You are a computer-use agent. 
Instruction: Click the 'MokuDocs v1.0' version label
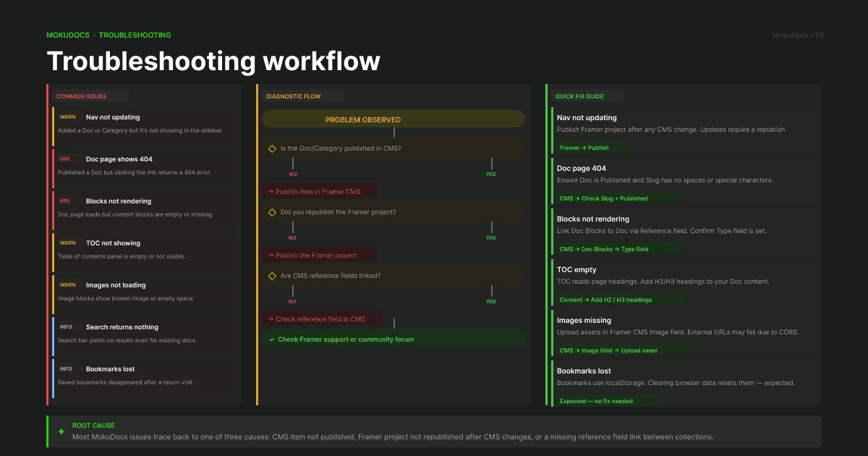tap(798, 35)
